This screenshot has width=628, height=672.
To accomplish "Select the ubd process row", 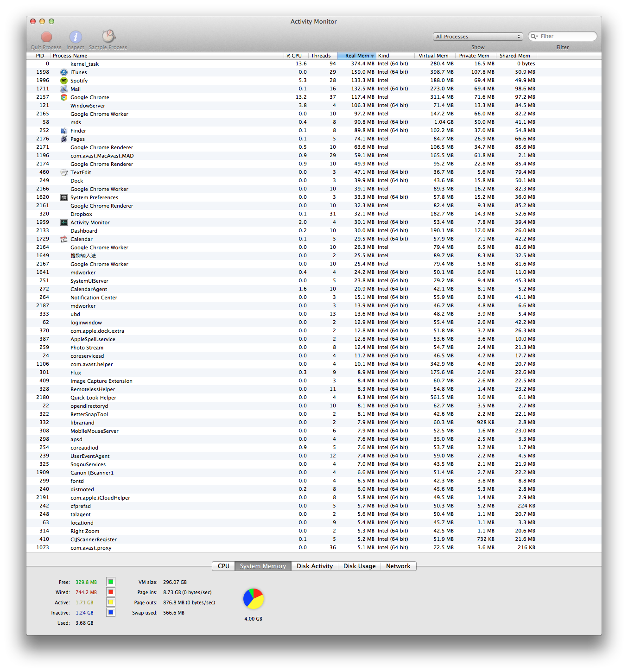I will (x=314, y=314).
